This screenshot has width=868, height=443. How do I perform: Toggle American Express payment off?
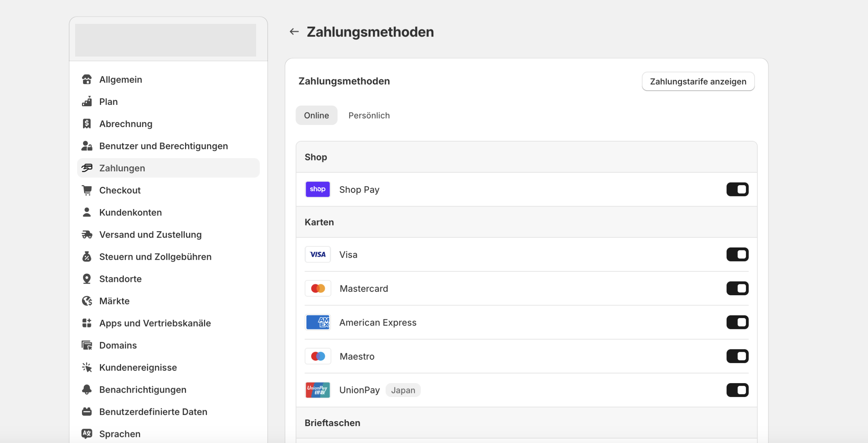pyautogui.click(x=737, y=322)
